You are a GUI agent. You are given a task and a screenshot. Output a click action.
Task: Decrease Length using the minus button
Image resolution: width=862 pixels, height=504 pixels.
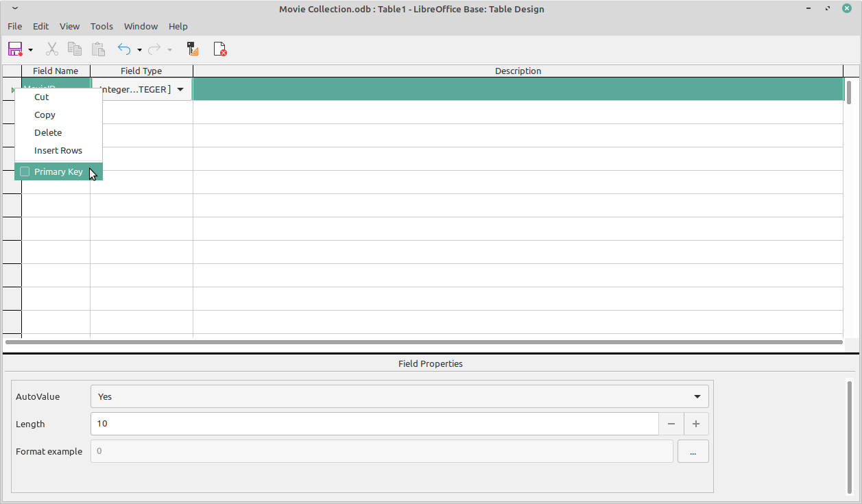[671, 424]
